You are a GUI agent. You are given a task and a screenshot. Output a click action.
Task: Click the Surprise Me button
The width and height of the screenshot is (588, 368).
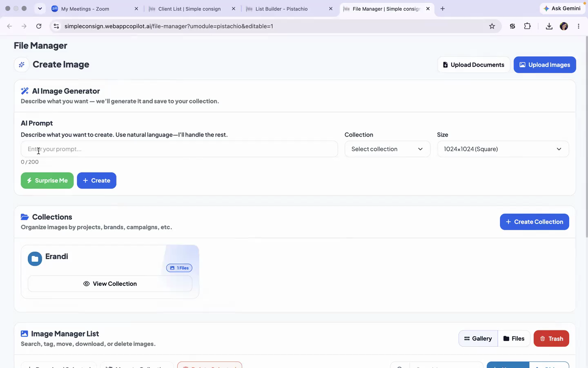click(47, 180)
